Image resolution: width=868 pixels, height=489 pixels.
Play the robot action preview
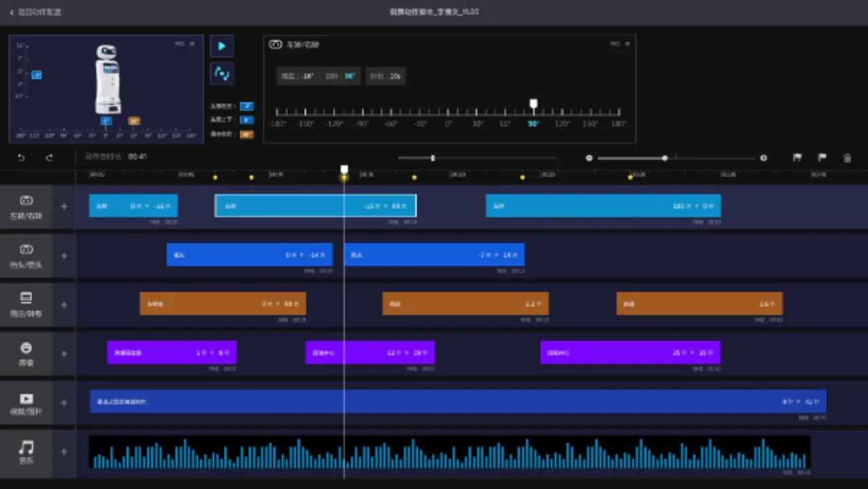click(x=221, y=46)
